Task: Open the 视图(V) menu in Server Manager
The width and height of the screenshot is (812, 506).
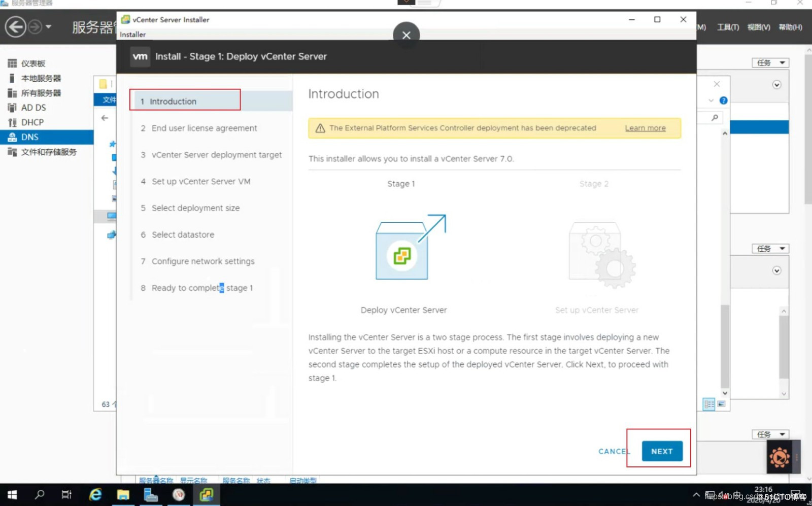Action: click(x=759, y=27)
